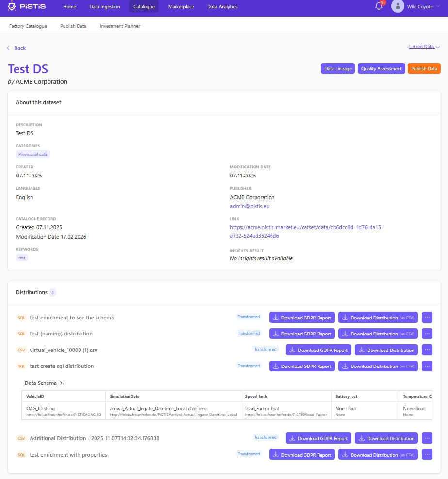Viewport: 448px width, 479px height.
Task: Download GDPR Report for virtual_vehicle_10000 (1).csv
Action: click(x=318, y=350)
